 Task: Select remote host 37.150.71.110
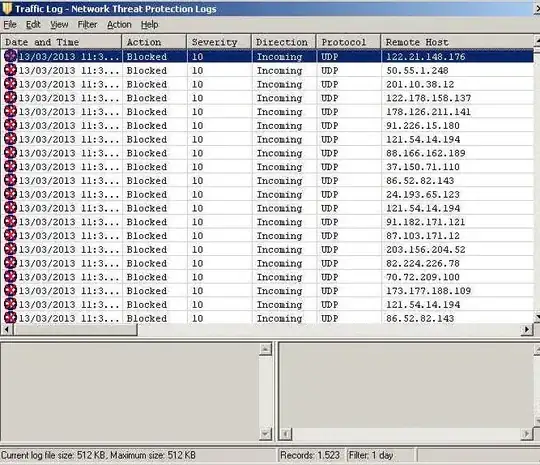[423, 167]
